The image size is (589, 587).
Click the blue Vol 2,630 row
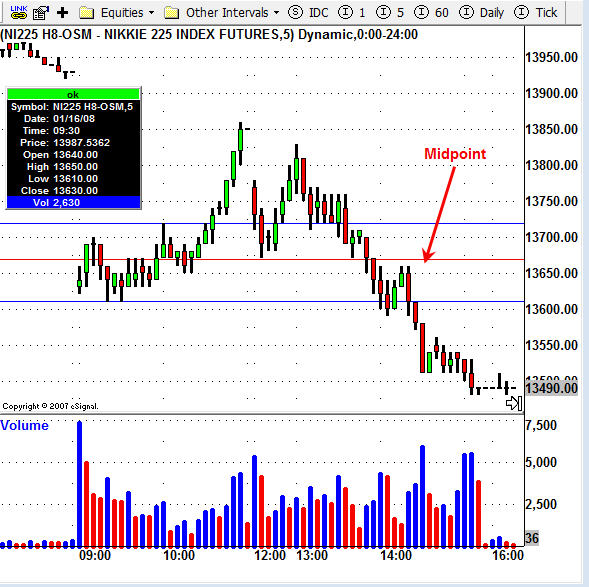74,202
